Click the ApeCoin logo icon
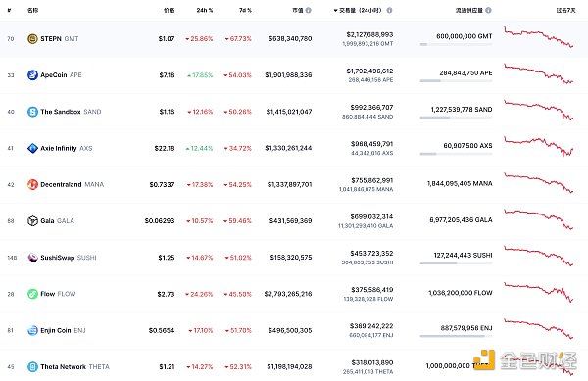The image size is (588, 381). point(32,74)
